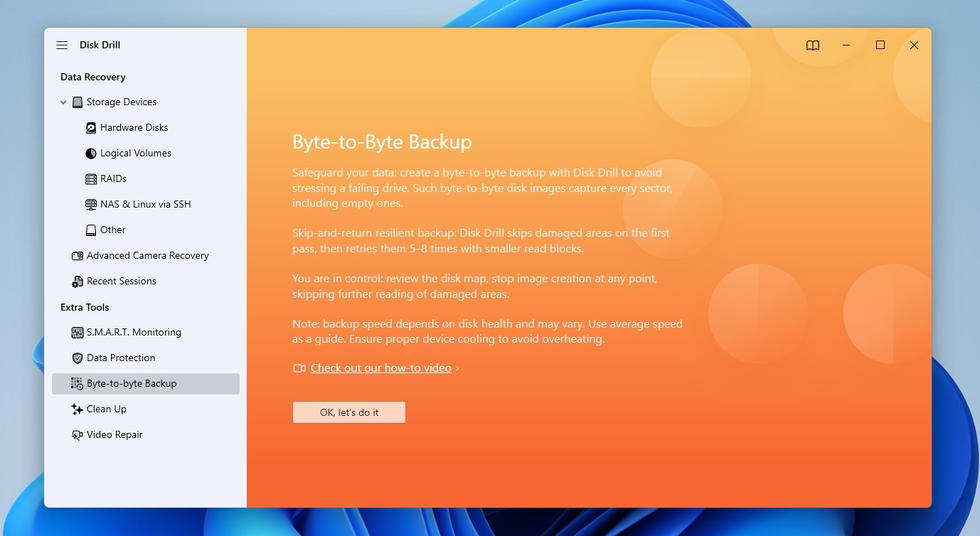Image resolution: width=980 pixels, height=536 pixels.
Task: Click the video camera icon beside how-to link
Action: tap(299, 368)
